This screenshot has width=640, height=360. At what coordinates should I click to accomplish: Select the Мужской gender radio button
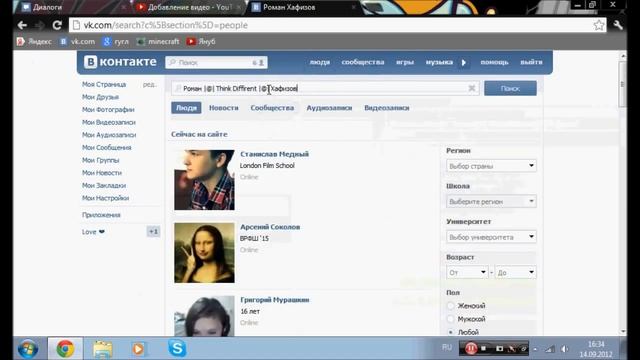pyautogui.click(x=451, y=319)
